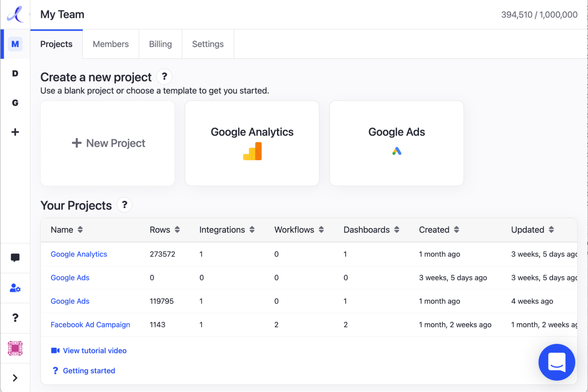Screen dimensions: 588x392
Task: Click the Google Analytics template logo icon
Action: click(x=252, y=151)
